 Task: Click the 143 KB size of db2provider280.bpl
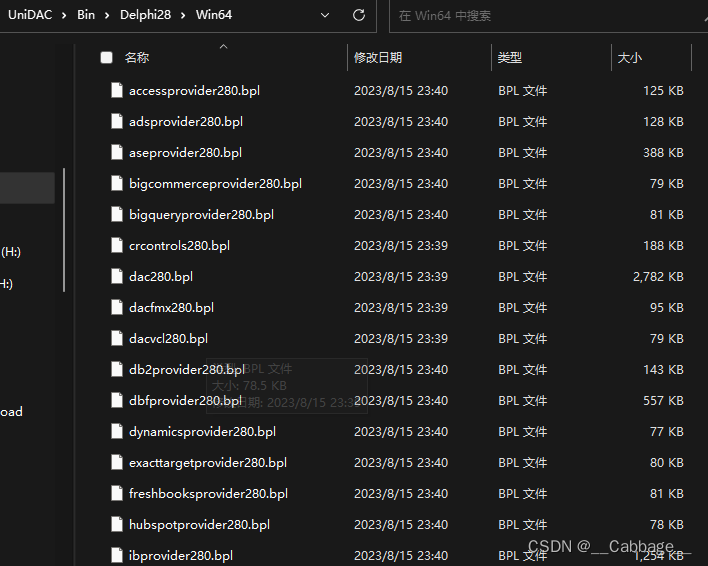(x=663, y=370)
